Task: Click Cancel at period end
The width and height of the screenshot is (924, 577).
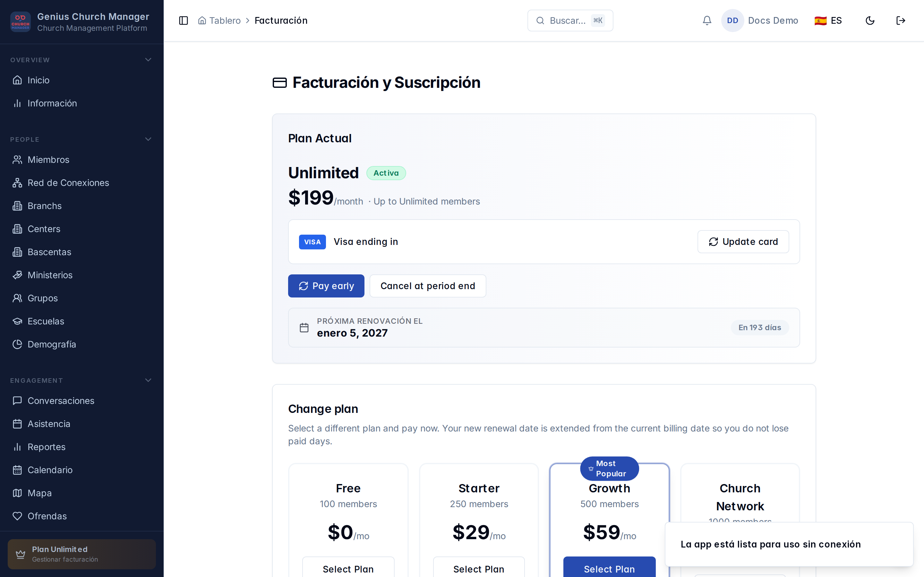Action: 428,286
